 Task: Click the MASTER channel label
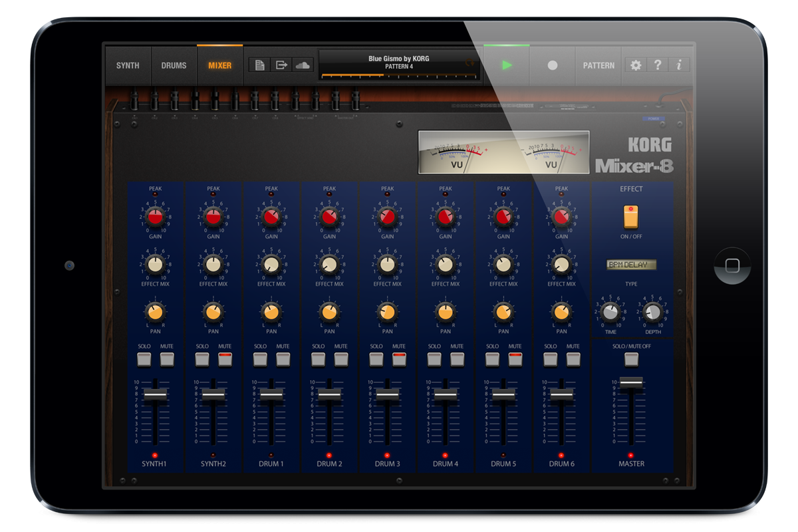pos(631,464)
